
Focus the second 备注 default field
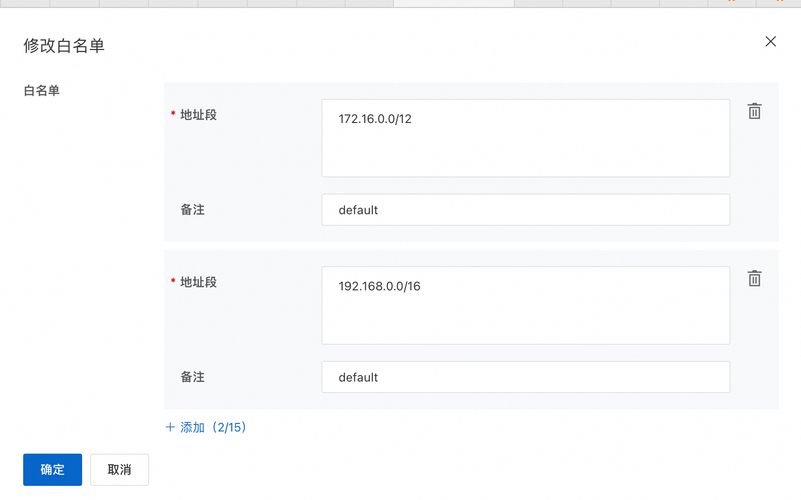click(526, 377)
